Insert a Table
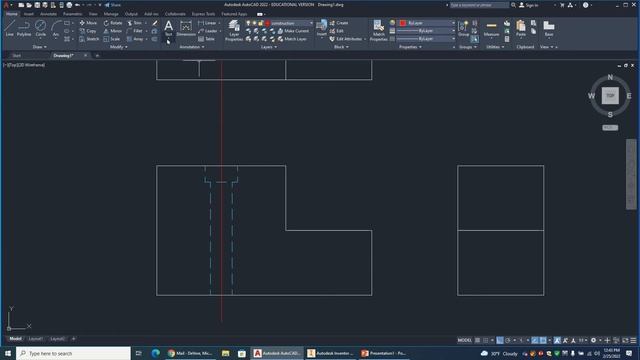Screen dimensions: 640x360 coord(206,39)
